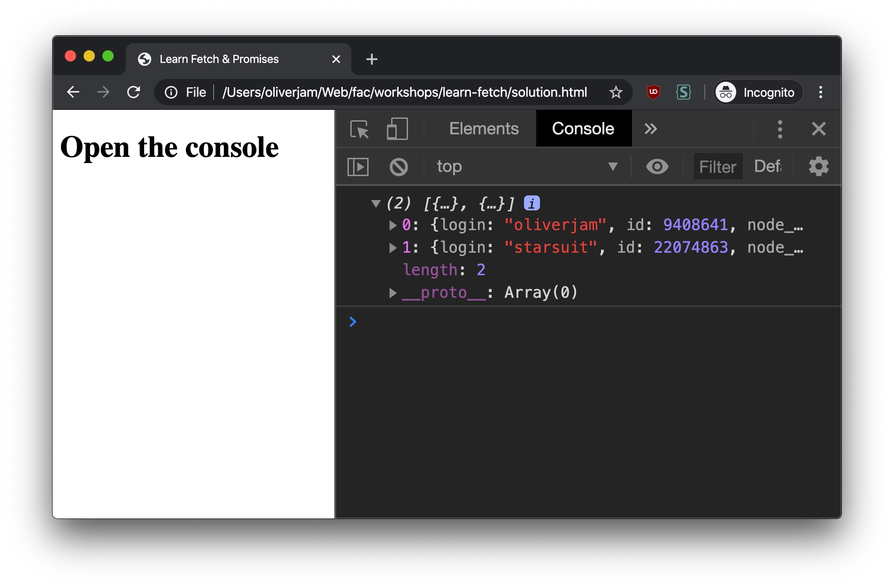Open the DevTools three-dot customize menu

point(780,129)
